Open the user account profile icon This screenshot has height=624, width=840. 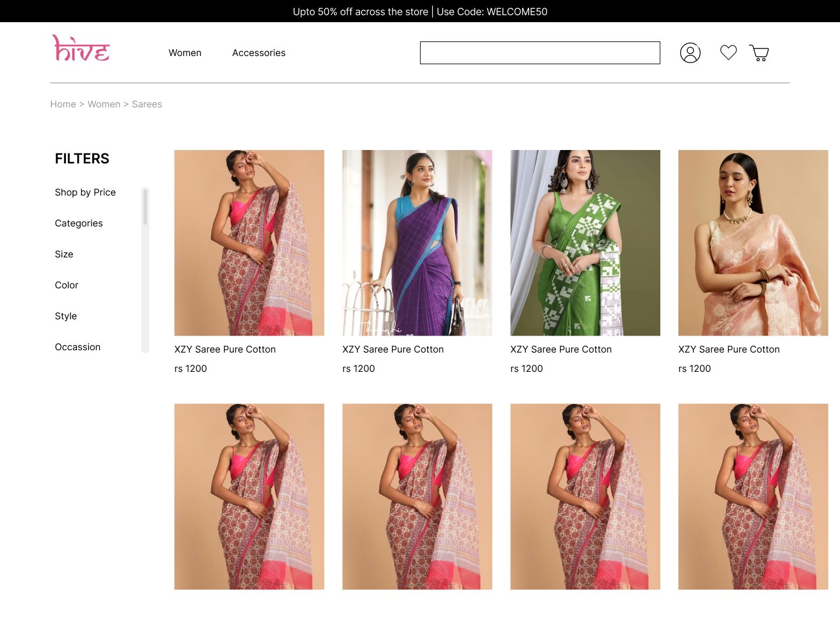click(x=690, y=53)
